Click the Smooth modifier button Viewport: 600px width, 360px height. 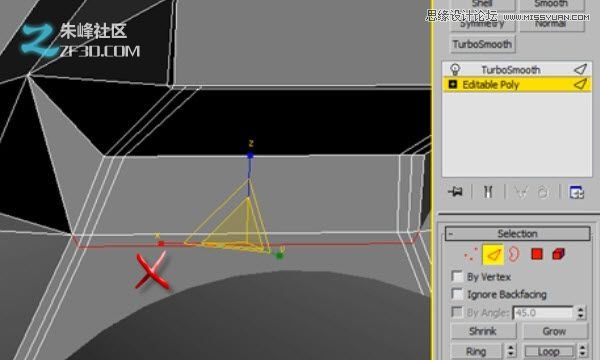[552, 5]
